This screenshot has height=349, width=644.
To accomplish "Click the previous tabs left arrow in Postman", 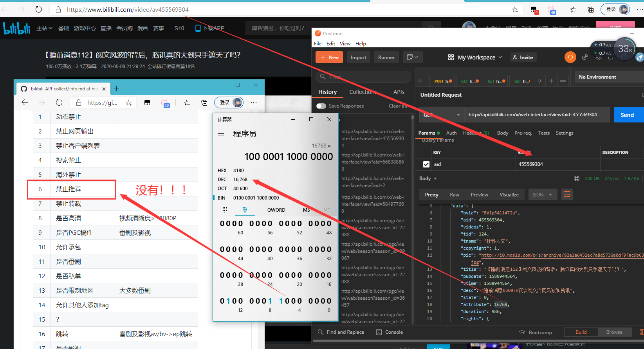I will 421,81.
